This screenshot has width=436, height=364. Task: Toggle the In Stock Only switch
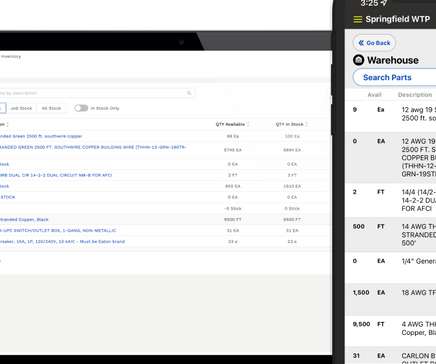pyautogui.click(x=81, y=108)
